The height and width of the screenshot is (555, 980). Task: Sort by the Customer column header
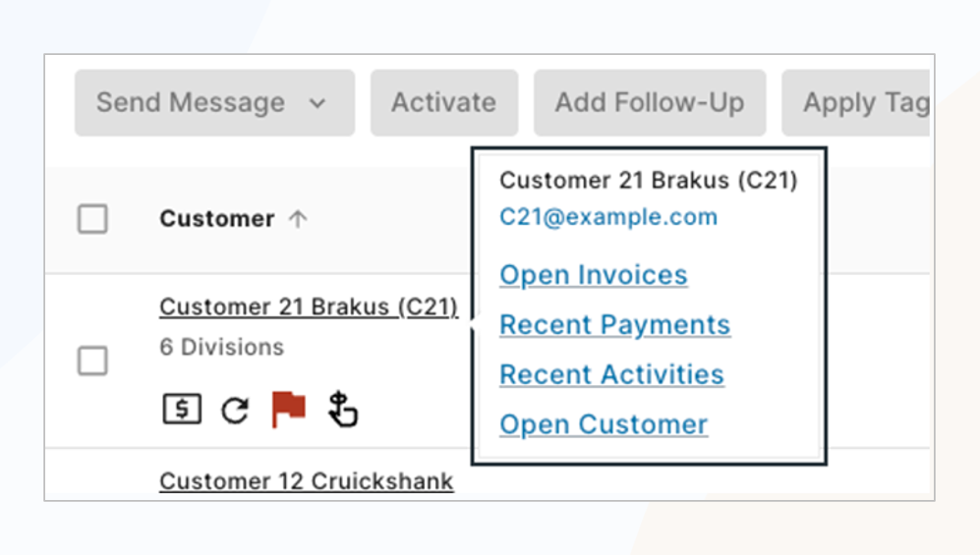(x=217, y=219)
